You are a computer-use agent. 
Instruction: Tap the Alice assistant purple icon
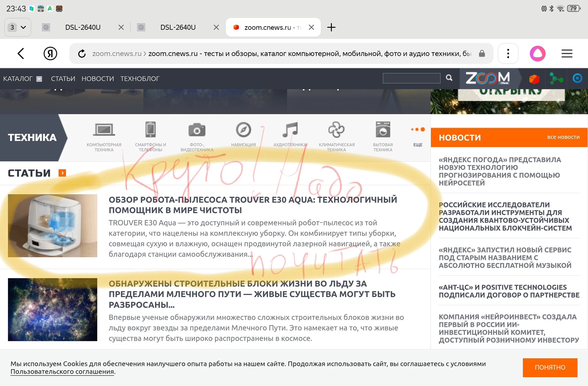[537, 53]
